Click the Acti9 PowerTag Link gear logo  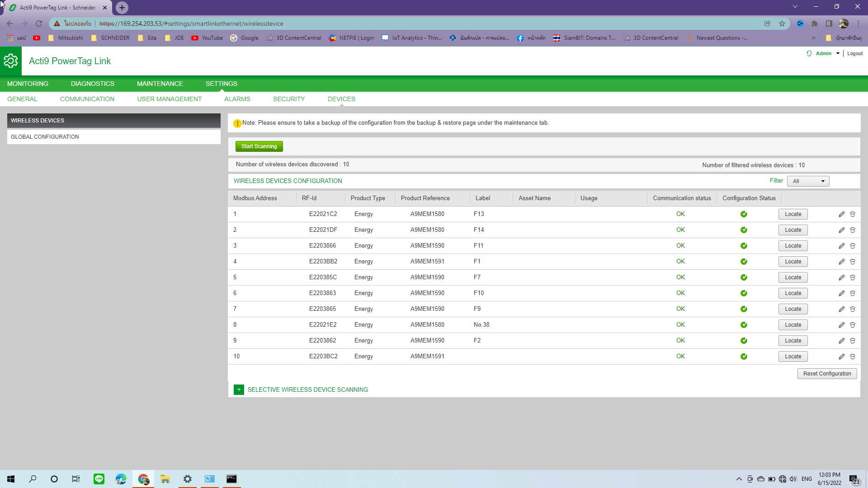(11, 61)
